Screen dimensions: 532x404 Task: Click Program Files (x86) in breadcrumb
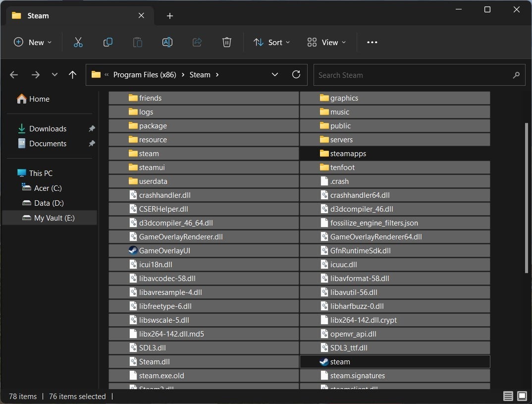click(x=145, y=75)
